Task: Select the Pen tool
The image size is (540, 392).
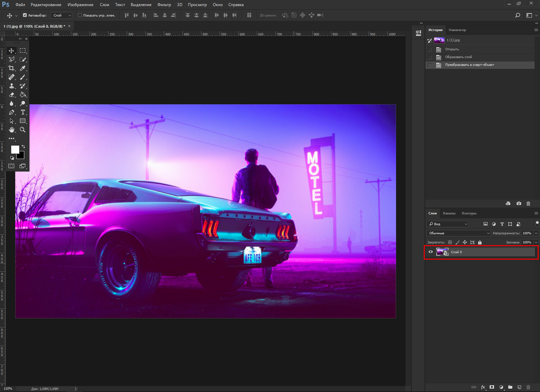Action: tap(12, 112)
